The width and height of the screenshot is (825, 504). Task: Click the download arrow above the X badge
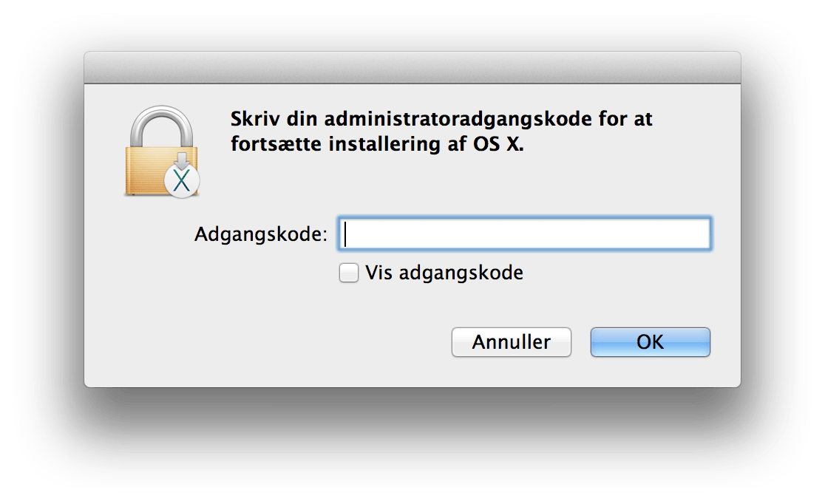(181, 159)
